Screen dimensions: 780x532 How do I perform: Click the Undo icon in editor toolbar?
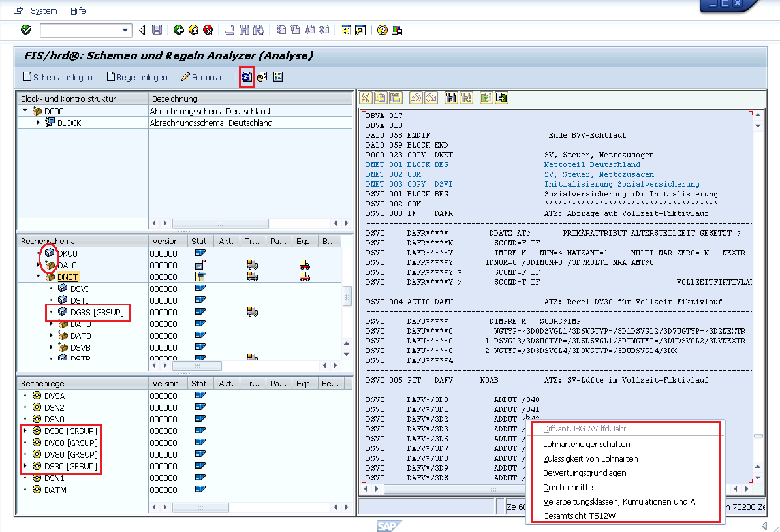415,98
